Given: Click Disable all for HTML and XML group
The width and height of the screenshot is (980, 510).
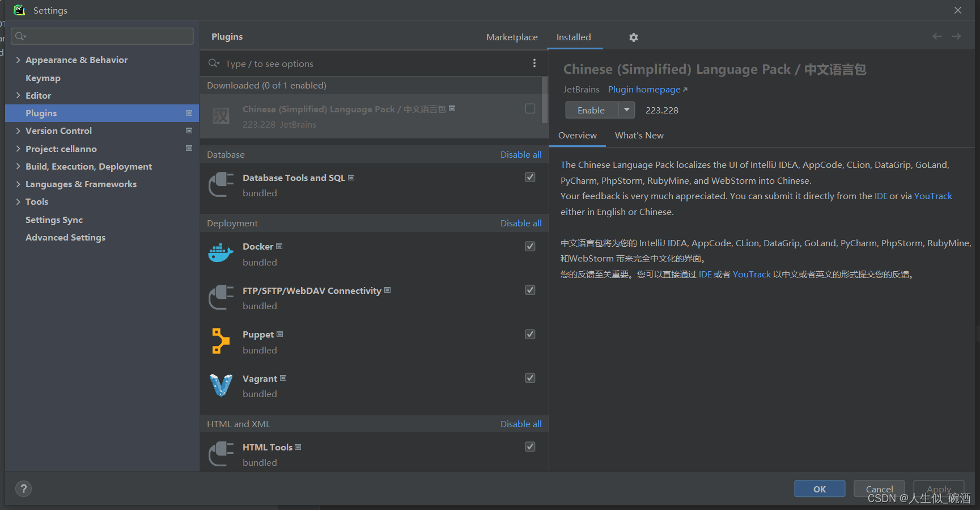Looking at the screenshot, I should [521, 424].
